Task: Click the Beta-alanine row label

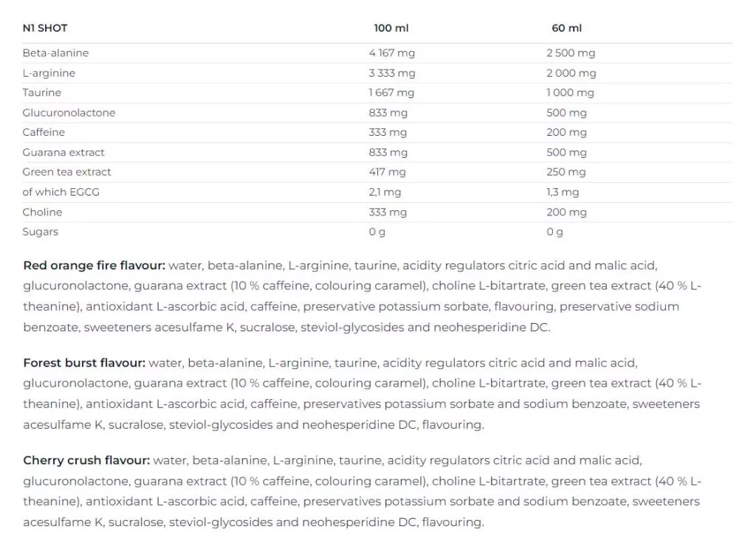Action: (x=55, y=53)
